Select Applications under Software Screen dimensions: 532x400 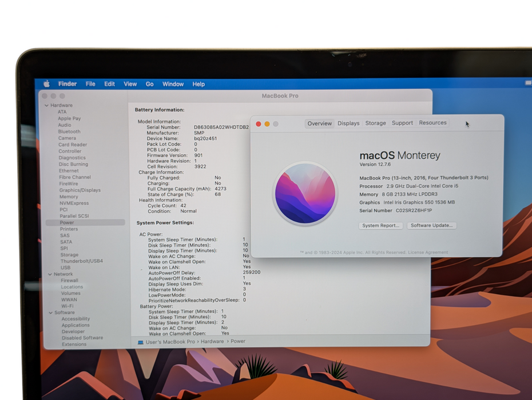(x=76, y=325)
